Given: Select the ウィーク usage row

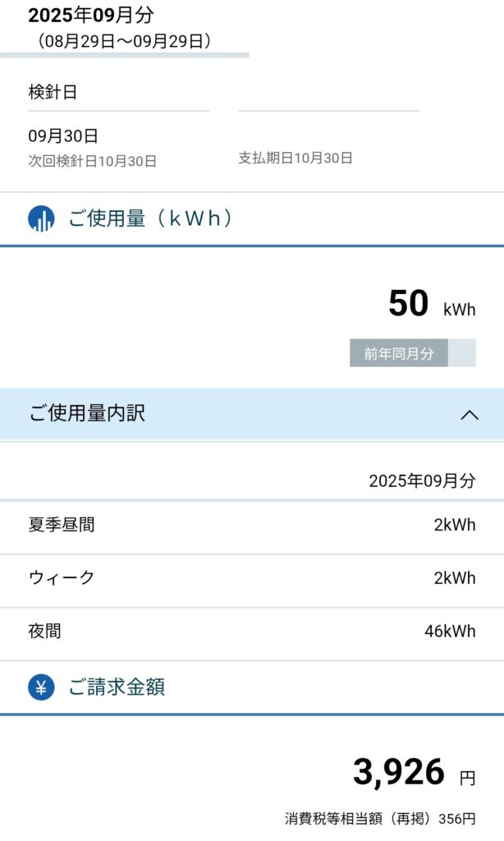Looking at the screenshot, I should tap(251, 578).
